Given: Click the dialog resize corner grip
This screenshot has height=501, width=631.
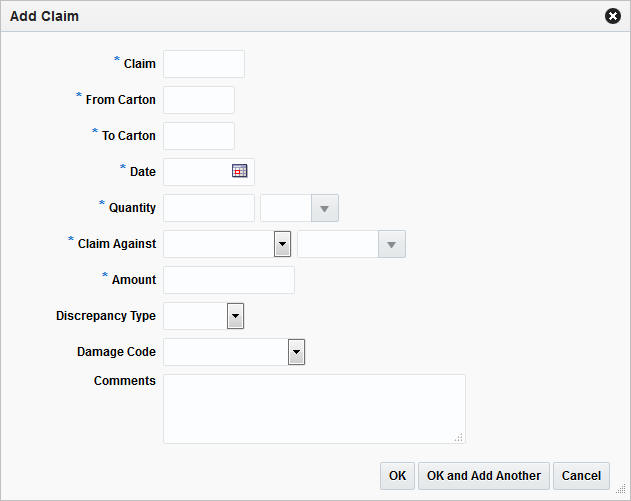Looking at the screenshot, I should [x=622, y=490].
